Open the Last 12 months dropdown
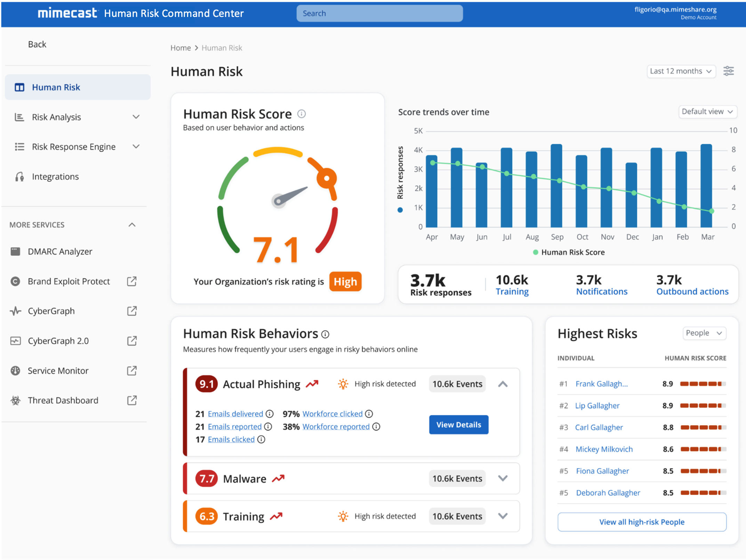 click(681, 71)
